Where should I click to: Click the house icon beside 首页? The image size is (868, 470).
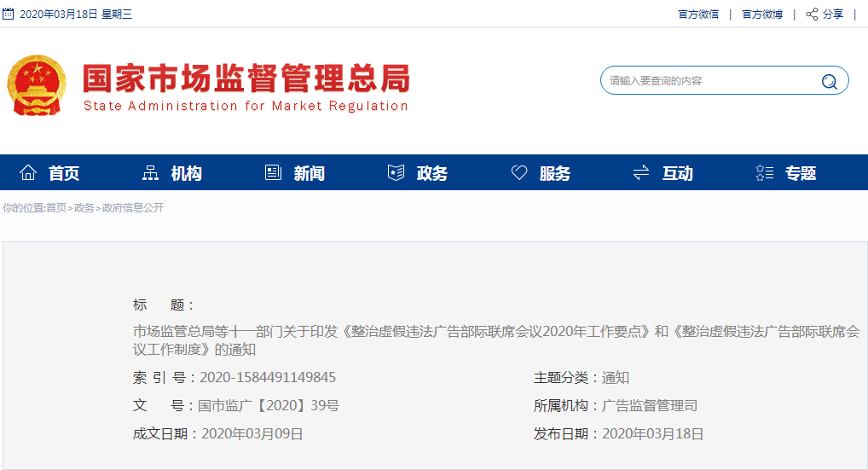28,172
